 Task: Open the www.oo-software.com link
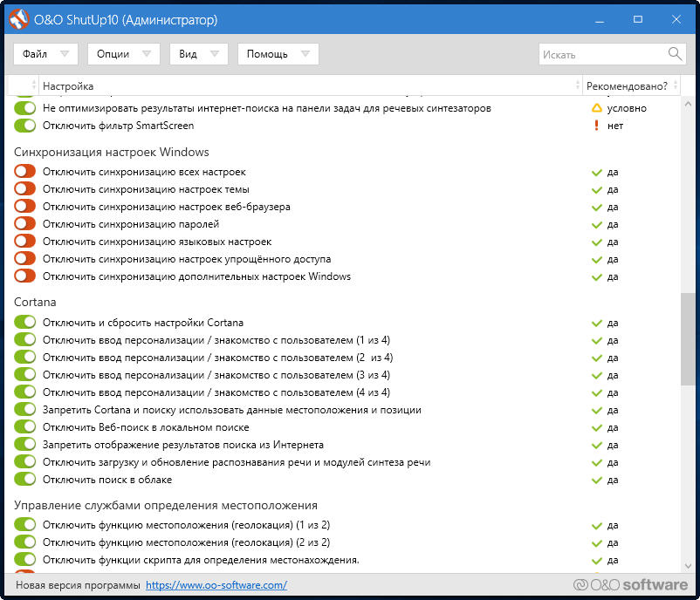(216, 585)
